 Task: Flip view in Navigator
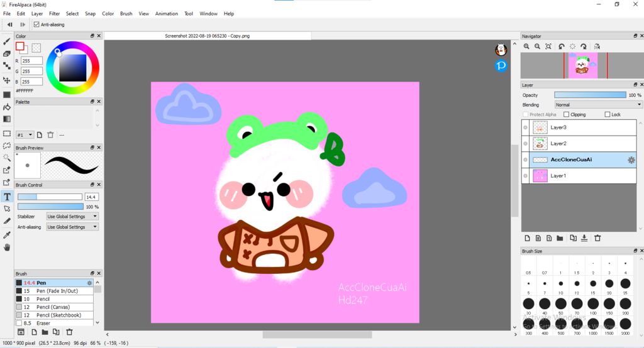coord(597,46)
